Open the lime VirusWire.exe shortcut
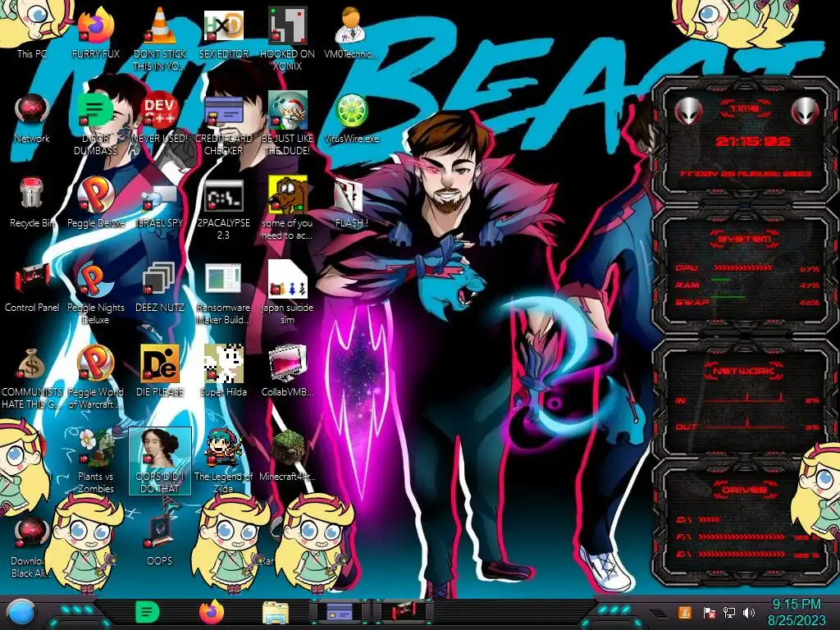The image size is (840, 630). (351, 118)
